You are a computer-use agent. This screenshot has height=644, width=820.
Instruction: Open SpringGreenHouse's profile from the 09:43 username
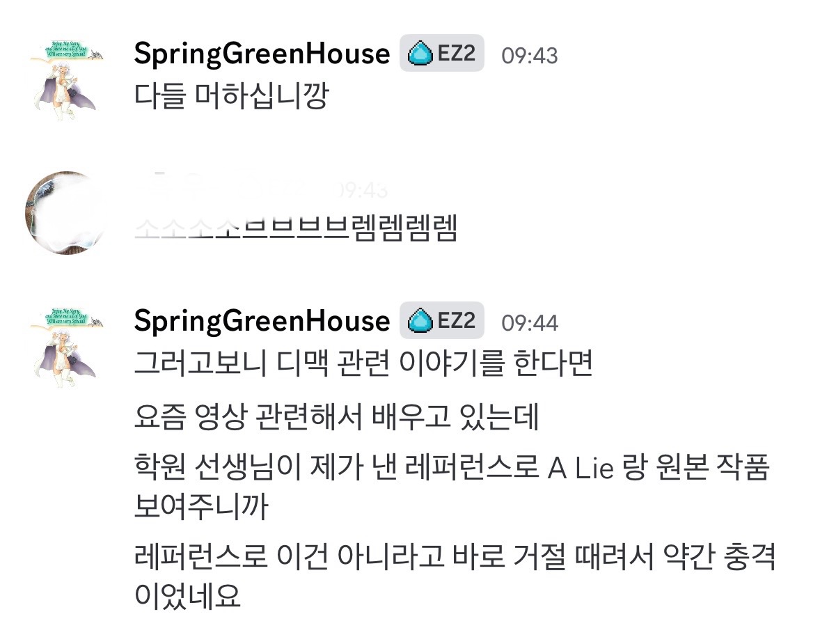pyautogui.click(x=262, y=54)
